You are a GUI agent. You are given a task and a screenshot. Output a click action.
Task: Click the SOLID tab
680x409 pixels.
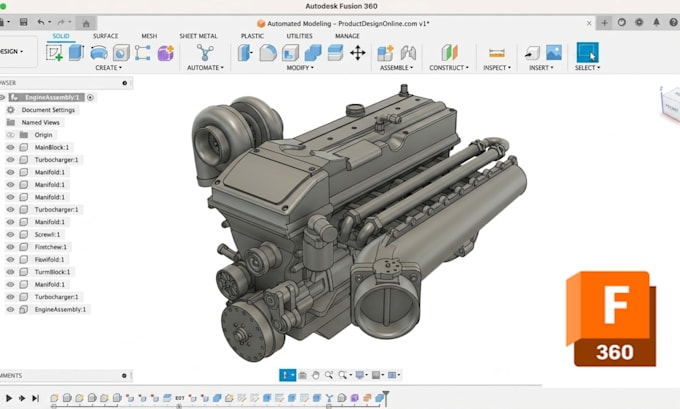click(x=61, y=36)
